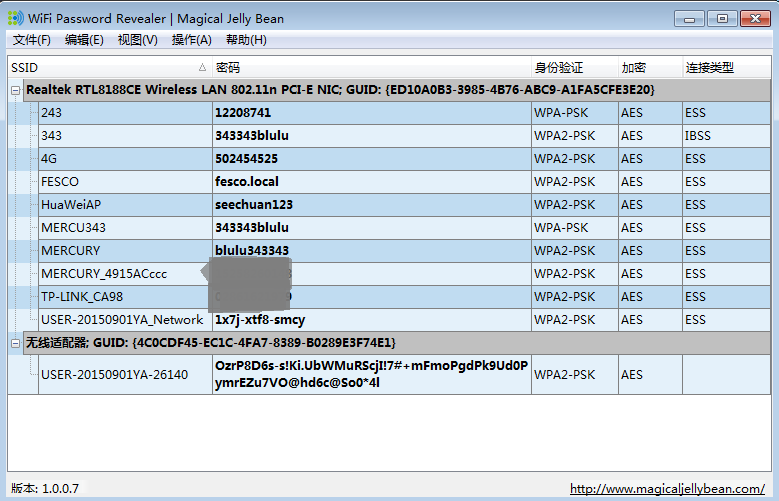The width and height of the screenshot is (779, 501).
Task: Click the Realtek RTL8188CE adapter header text
Action: [340, 90]
